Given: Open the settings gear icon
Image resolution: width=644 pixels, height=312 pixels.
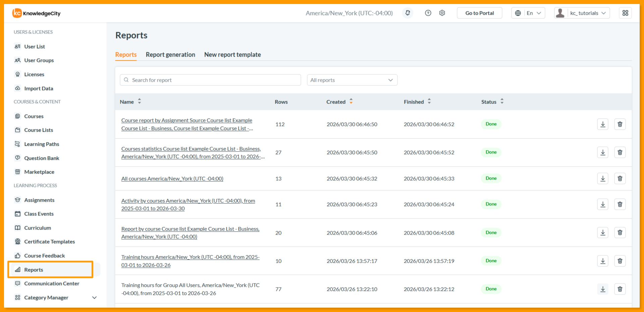Looking at the screenshot, I should click(442, 13).
